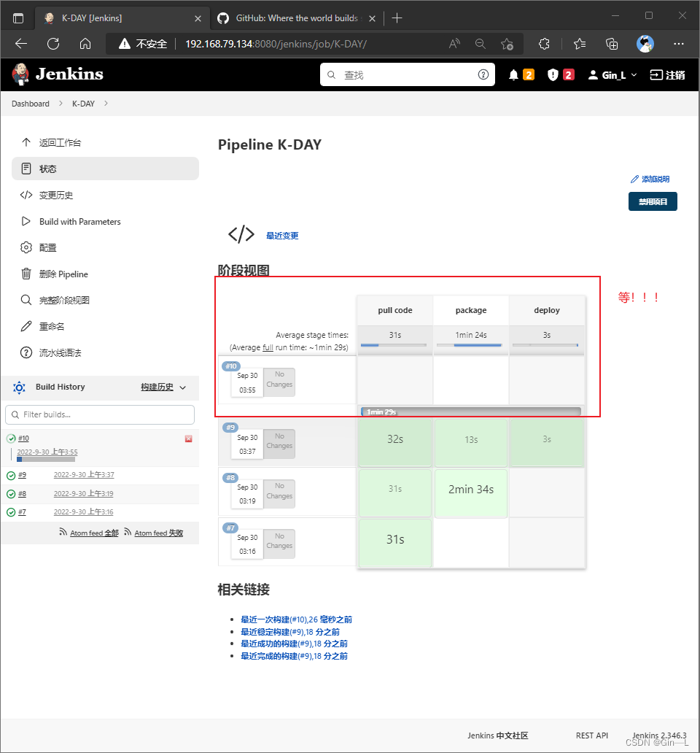Screen dimensions: 700x753
Task: Click the 最近变更 link
Action: pos(282,236)
